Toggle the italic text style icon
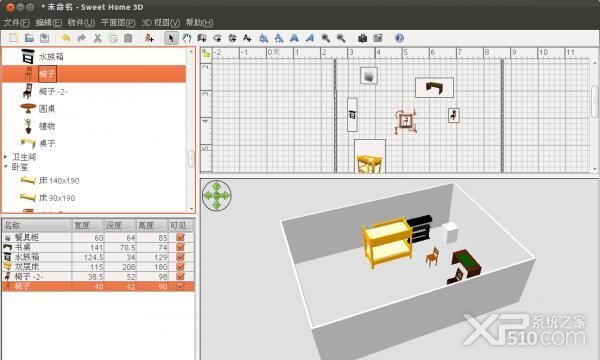Image resolution: width=600 pixels, height=360 pixels. point(310,38)
